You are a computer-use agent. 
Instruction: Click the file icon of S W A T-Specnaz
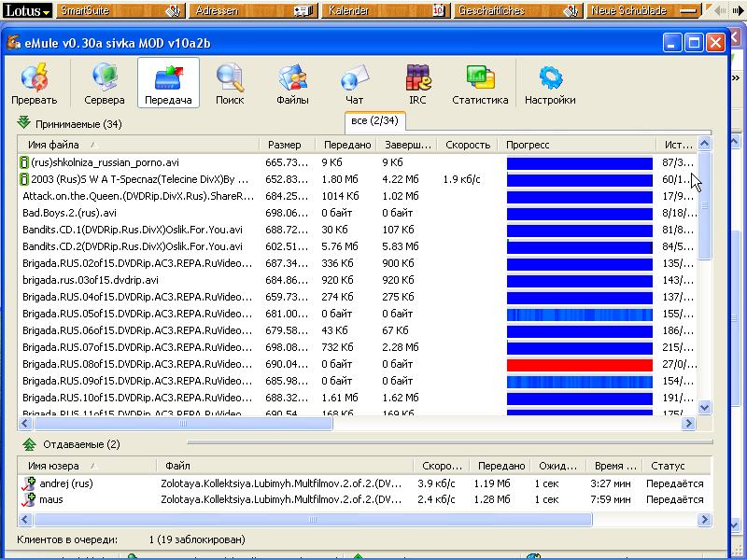[x=24, y=179]
